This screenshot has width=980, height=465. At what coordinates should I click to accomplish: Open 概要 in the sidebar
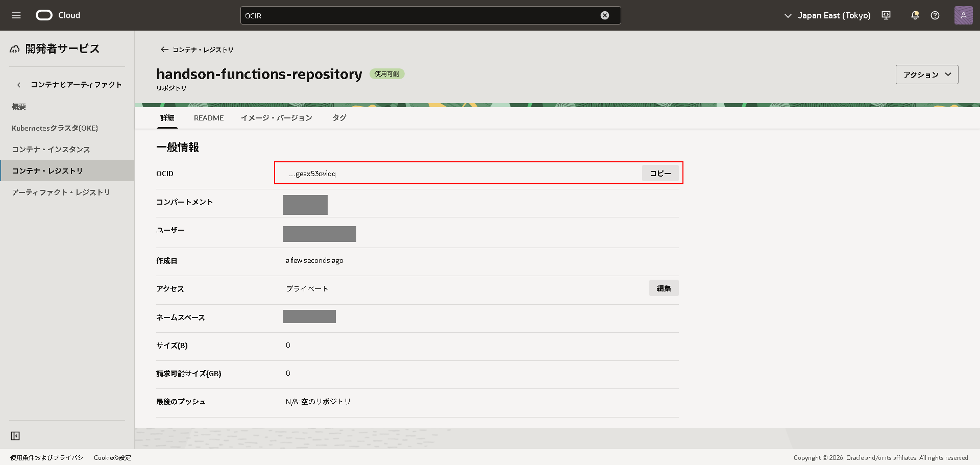[19, 107]
